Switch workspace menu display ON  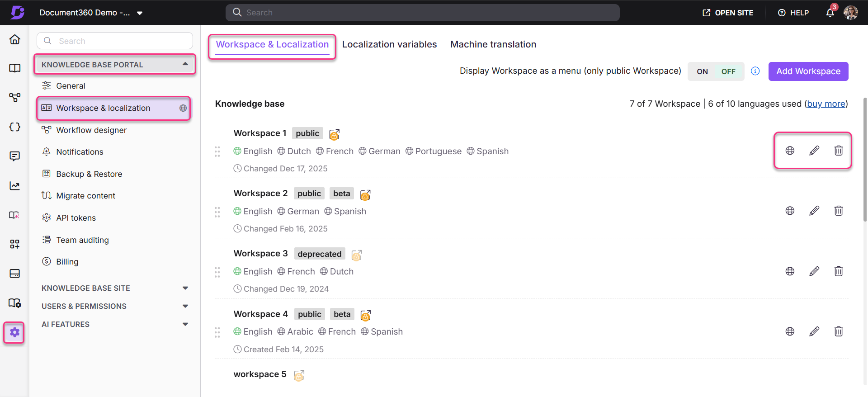702,71
